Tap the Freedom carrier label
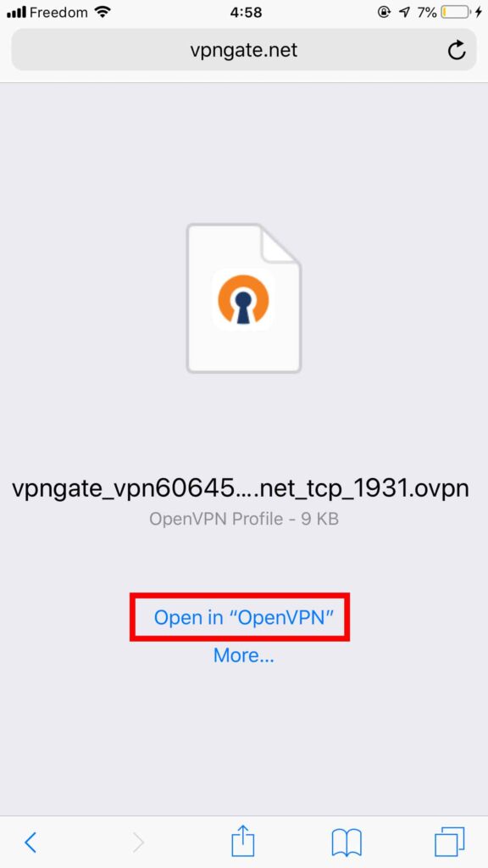 click(x=58, y=12)
